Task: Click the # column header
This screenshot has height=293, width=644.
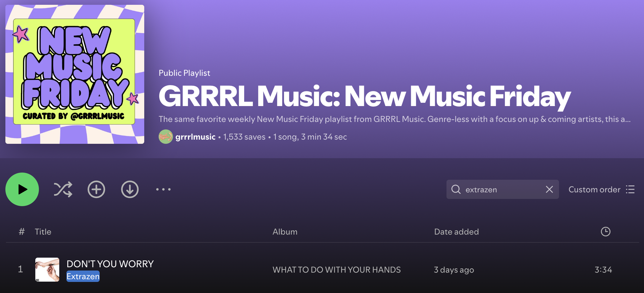Action: [22, 232]
